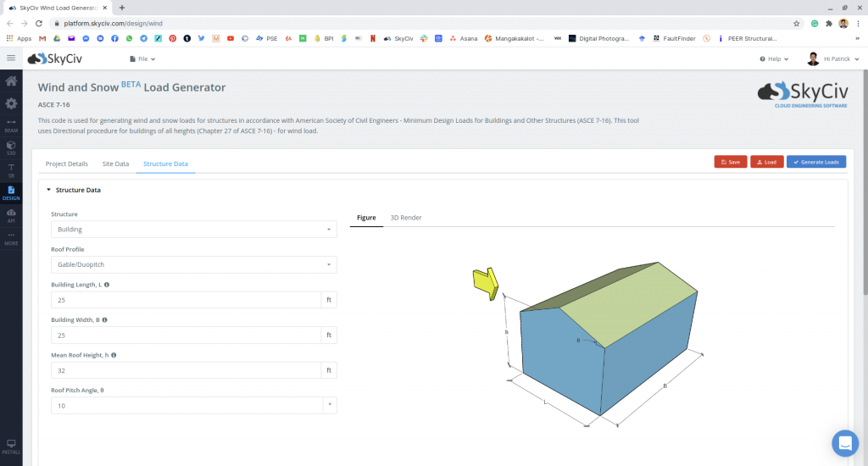Switch to the 3D Render tab
The width and height of the screenshot is (868, 466).
click(x=405, y=218)
